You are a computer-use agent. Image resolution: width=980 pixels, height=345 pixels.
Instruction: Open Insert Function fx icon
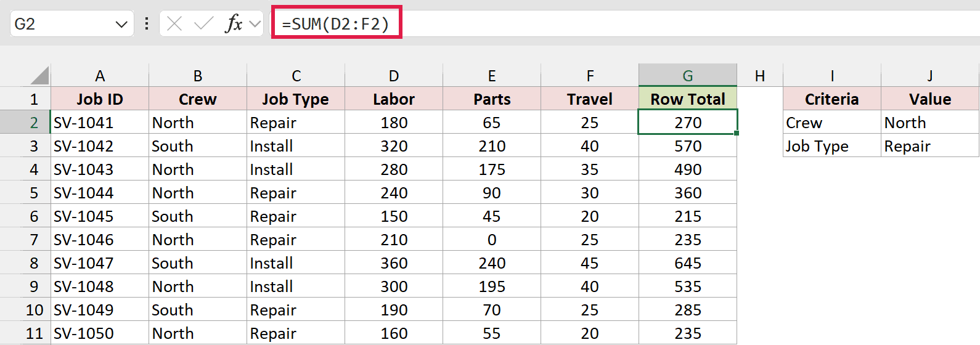click(x=234, y=24)
